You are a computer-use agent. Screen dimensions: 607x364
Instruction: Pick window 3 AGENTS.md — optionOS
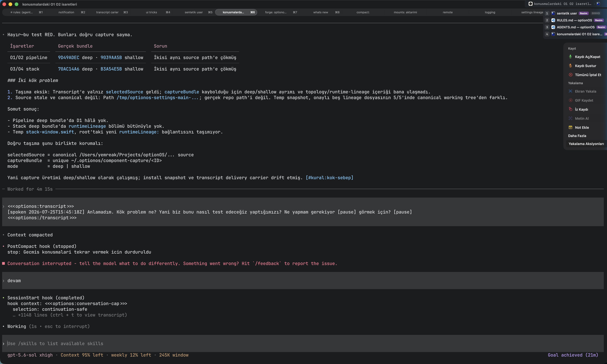click(x=575, y=27)
